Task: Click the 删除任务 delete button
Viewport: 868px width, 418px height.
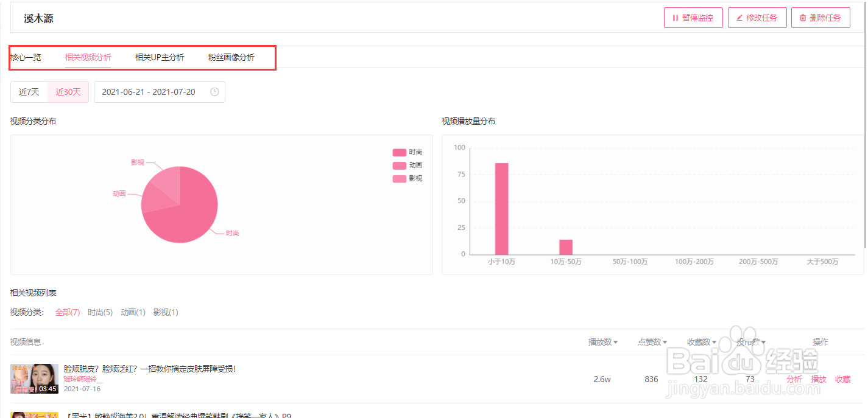Action: [820, 18]
